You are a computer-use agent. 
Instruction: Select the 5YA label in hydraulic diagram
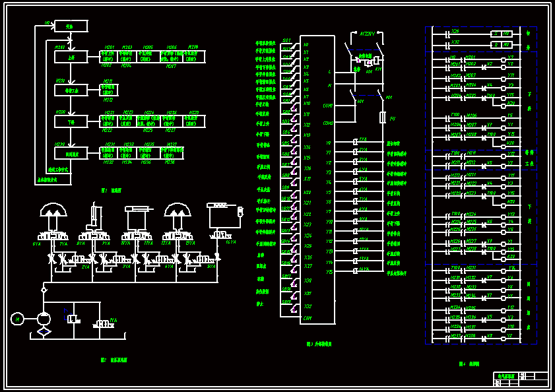pos(211,267)
